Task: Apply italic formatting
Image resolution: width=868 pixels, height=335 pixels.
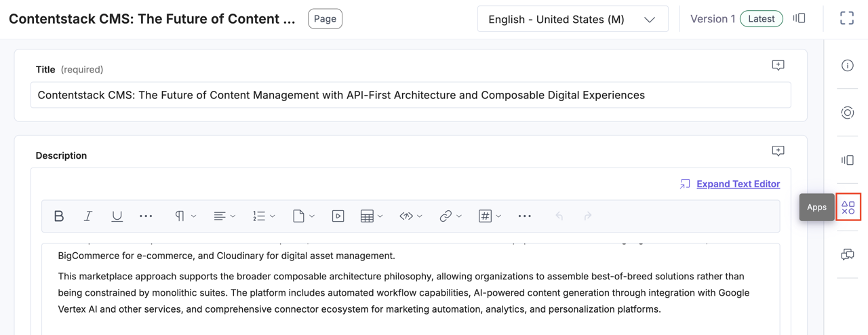Action: [88, 216]
